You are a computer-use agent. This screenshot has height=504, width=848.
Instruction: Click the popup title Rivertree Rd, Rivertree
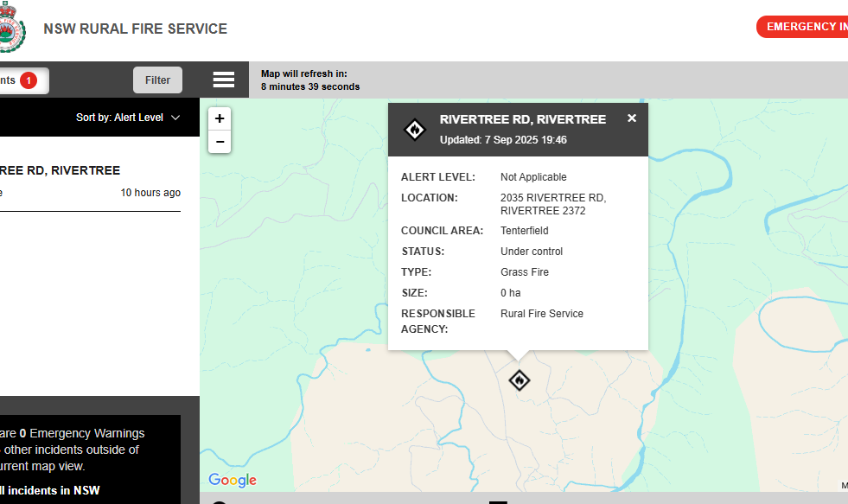[522, 119]
